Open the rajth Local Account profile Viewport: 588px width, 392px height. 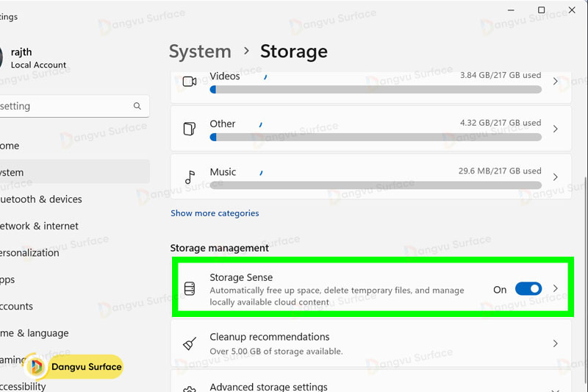coord(34,58)
